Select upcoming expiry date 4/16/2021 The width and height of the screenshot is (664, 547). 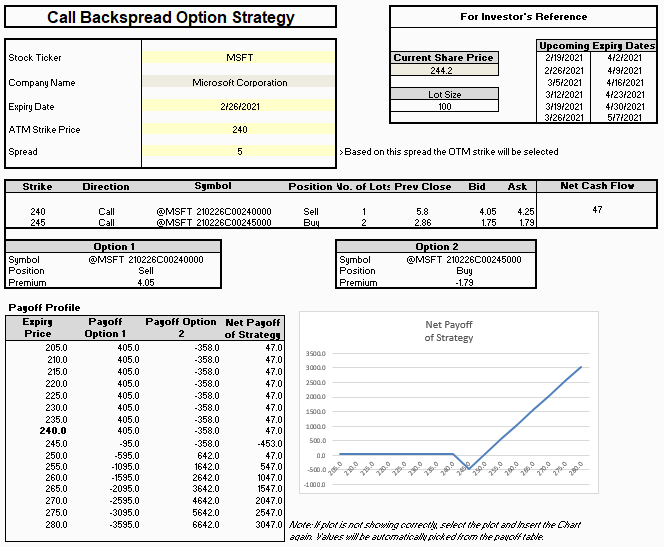pyautogui.click(x=624, y=82)
